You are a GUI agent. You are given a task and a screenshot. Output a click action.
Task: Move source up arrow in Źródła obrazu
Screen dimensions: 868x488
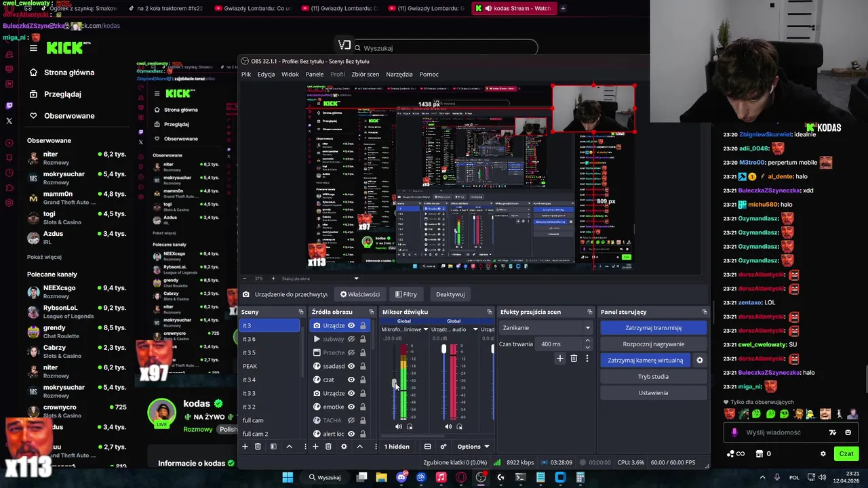(359, 447)
